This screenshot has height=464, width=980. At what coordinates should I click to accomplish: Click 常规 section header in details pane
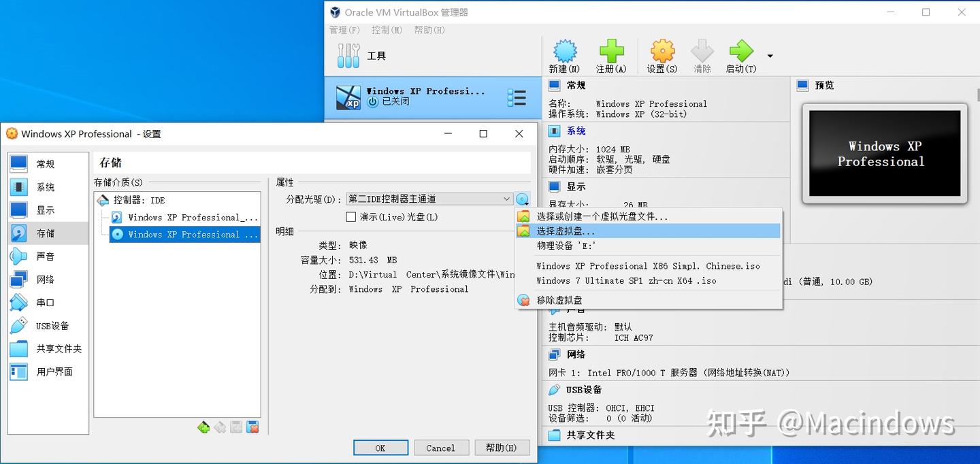point(576,85)
